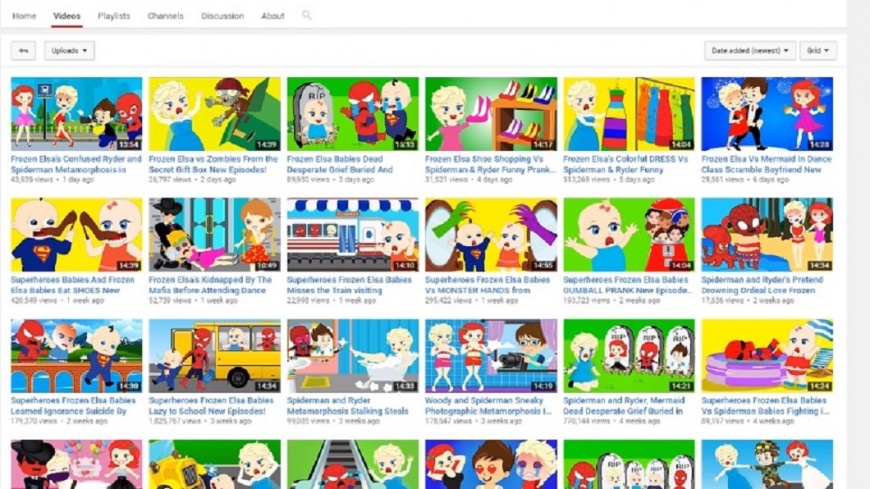
Task: Play the bottom-row escalator thumbnail
Action: 352,465
